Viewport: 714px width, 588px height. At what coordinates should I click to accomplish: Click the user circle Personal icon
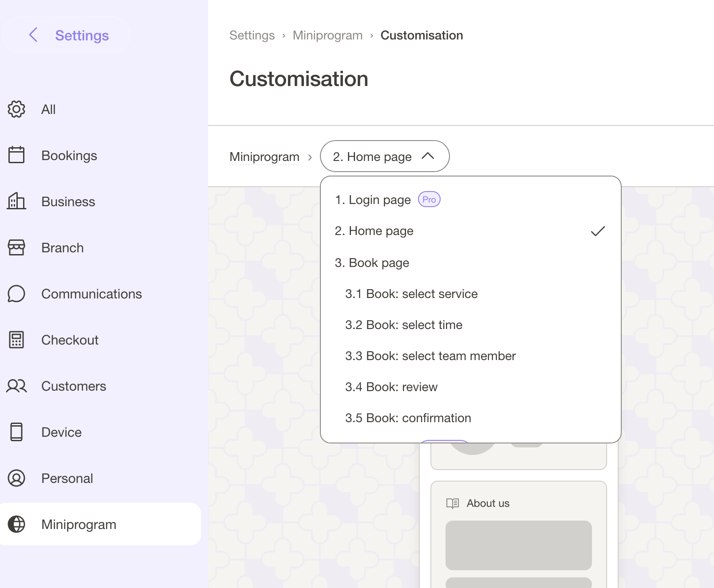tap(16, 478)
